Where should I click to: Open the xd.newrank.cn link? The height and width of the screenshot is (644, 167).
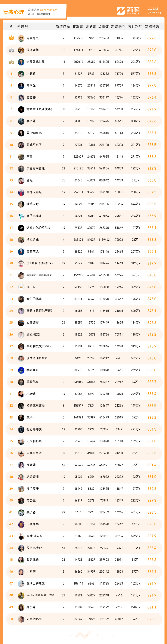(x=48, y=10)
